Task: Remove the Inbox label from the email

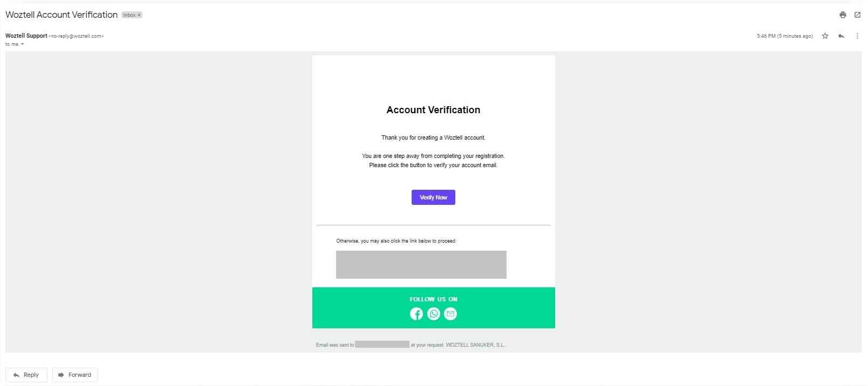Action: [x=139, y=15]
